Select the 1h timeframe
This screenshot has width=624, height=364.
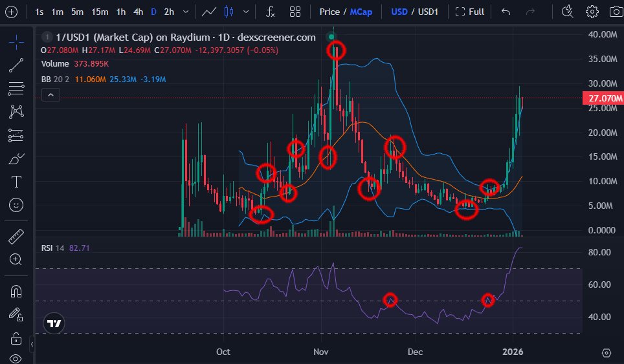click(x=121, y=12)
